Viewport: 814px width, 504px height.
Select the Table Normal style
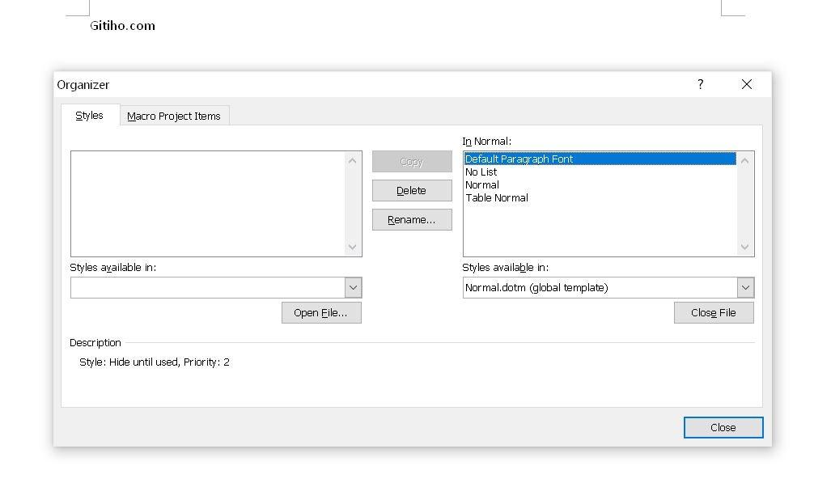(497, 197)
